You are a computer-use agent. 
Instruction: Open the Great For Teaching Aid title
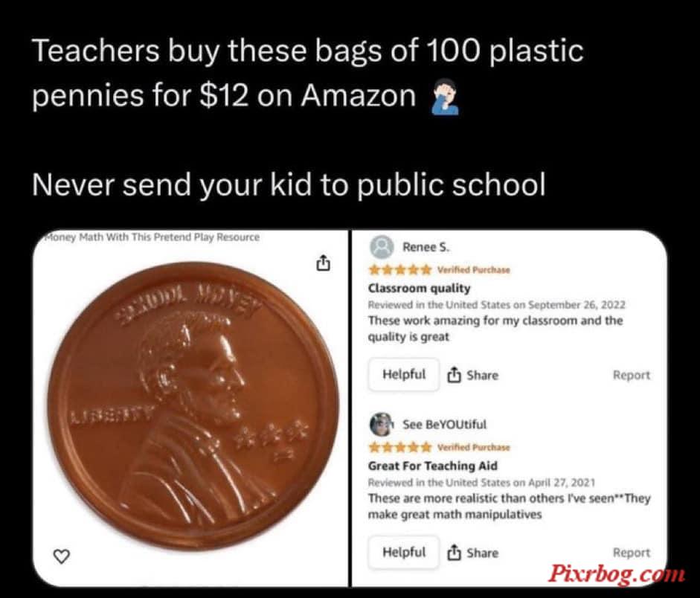pos(433,466)
